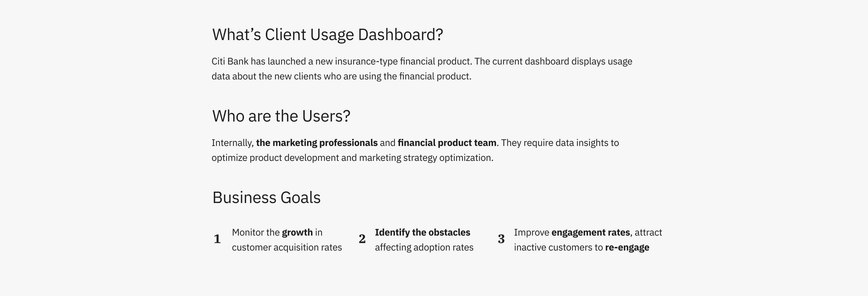Click the line "optimize product development and marketing"
Screen dimensions: 868x296
click(352, 158)
